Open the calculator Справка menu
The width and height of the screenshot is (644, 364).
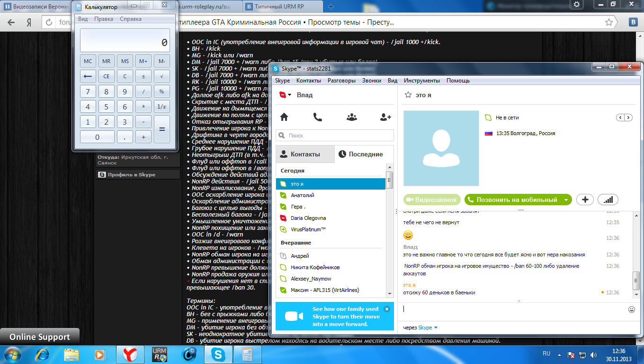(131, 19)
